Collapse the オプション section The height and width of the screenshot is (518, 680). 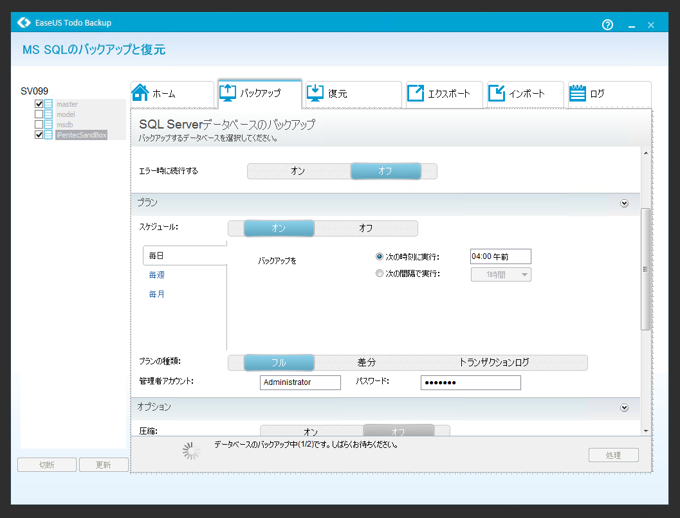(x=624, y=407)
